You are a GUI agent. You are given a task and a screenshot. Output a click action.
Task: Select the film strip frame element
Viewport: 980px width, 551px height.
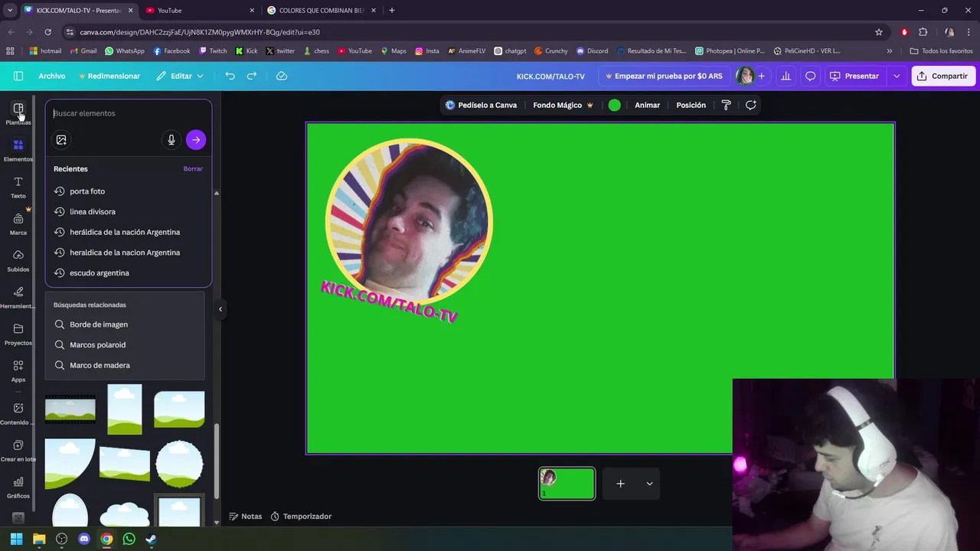[70, 409]
